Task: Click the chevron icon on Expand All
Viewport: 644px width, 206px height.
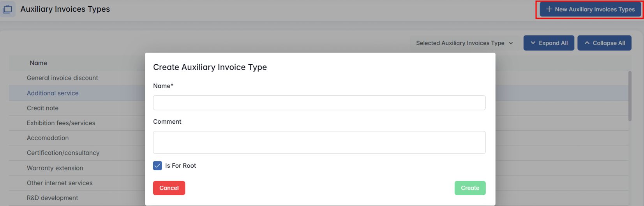Action: pos(533,43)
